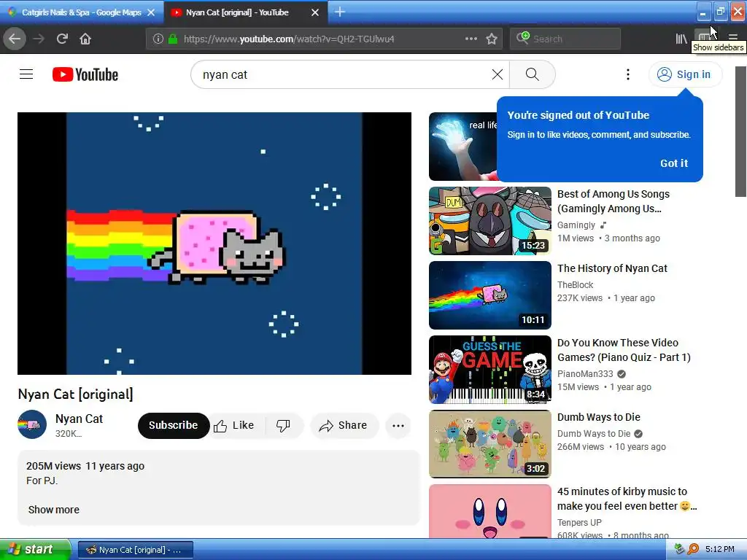
Task: Click the Gamingly channel name
Action: click(576, 225)
